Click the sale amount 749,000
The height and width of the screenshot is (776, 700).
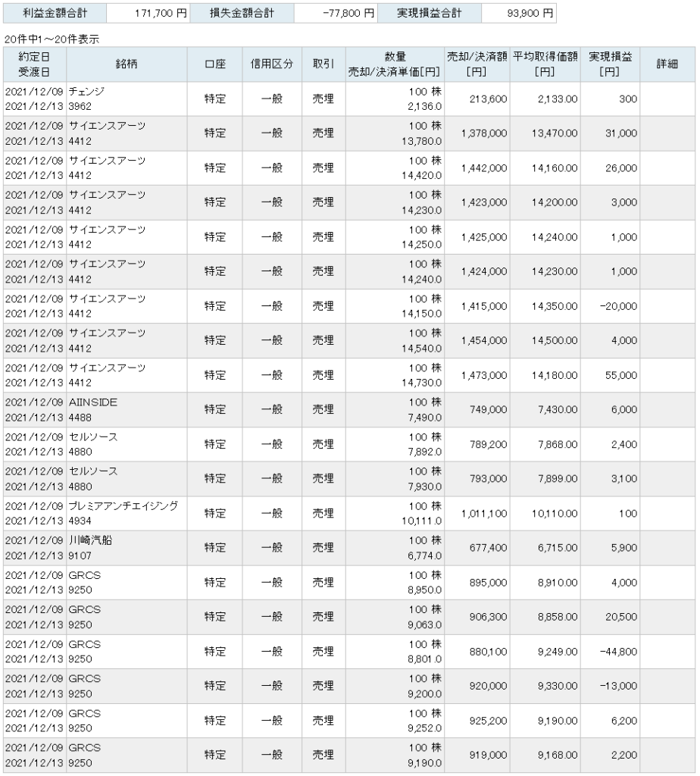click(489, 410)
